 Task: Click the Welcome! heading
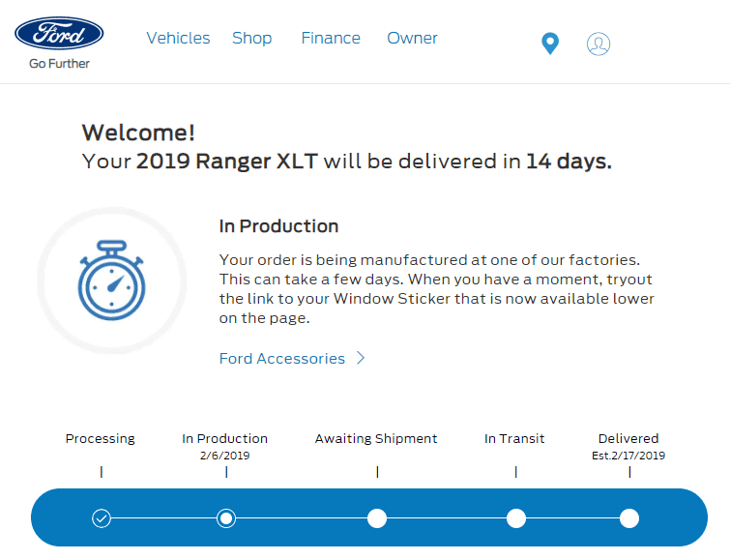coord(138,133)
